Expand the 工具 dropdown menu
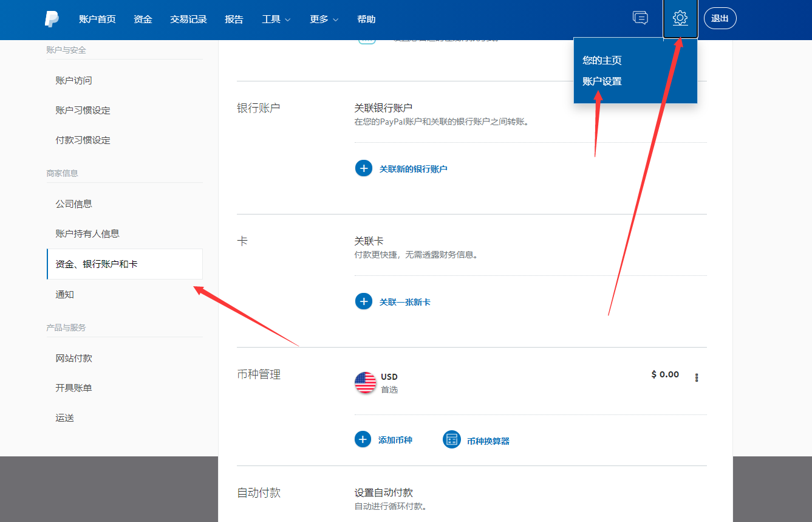Image resolution: width=812 pixels, height=522 pixels. pyautogui.click(x=276, y=19)
